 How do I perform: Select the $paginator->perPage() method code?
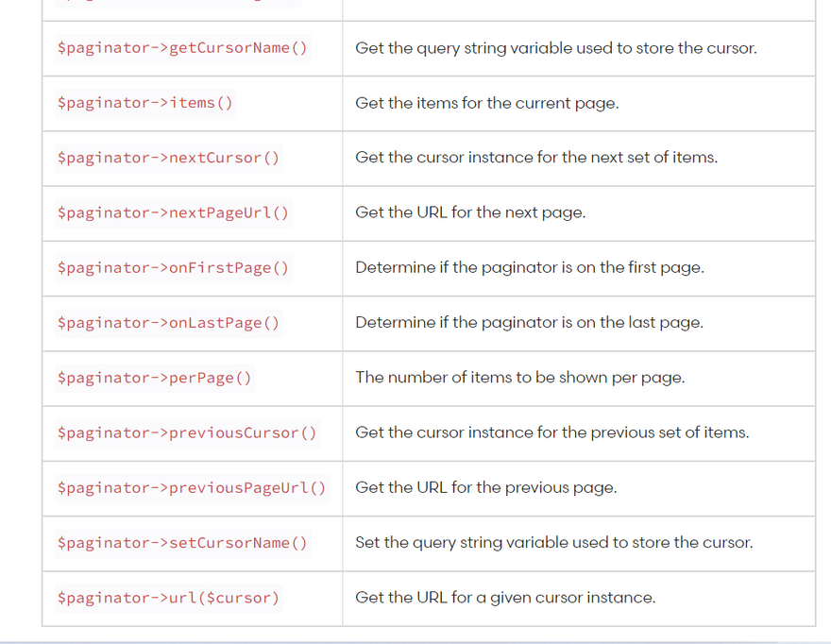(154, 378)
